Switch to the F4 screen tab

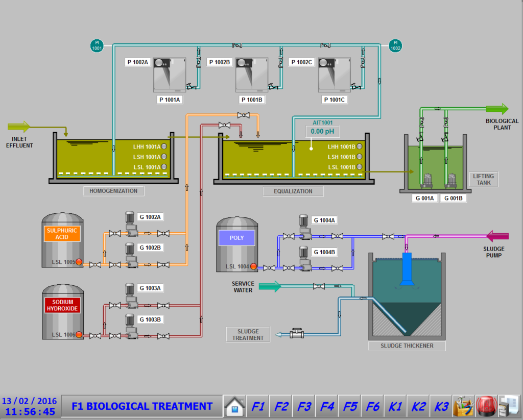point(327,406)
